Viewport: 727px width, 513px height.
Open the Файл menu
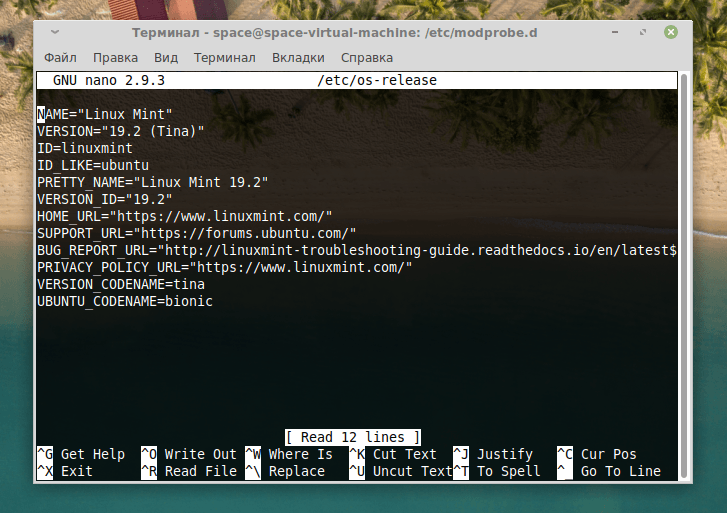[60, 58]
